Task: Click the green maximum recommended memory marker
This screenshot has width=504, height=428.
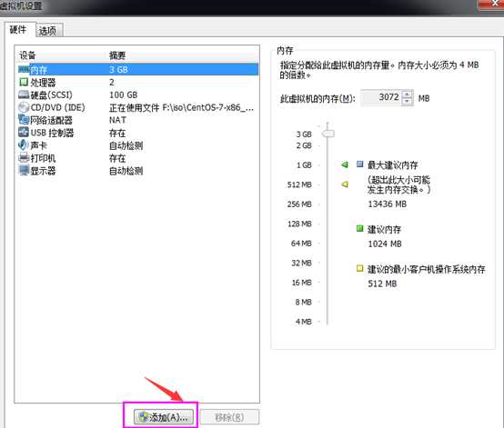Action: tap(345, 164)
